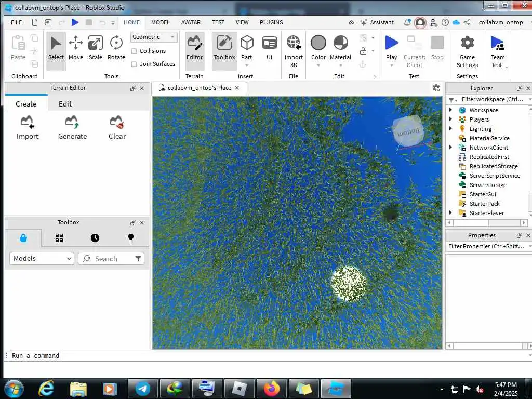Click Clear terrain
Screen dimensions: 532x399
(x=117, y=128)
